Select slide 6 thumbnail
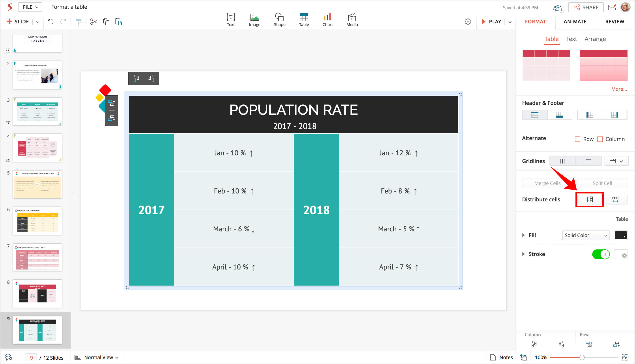Viewport: 635px width, 364px height. point(37,221)
